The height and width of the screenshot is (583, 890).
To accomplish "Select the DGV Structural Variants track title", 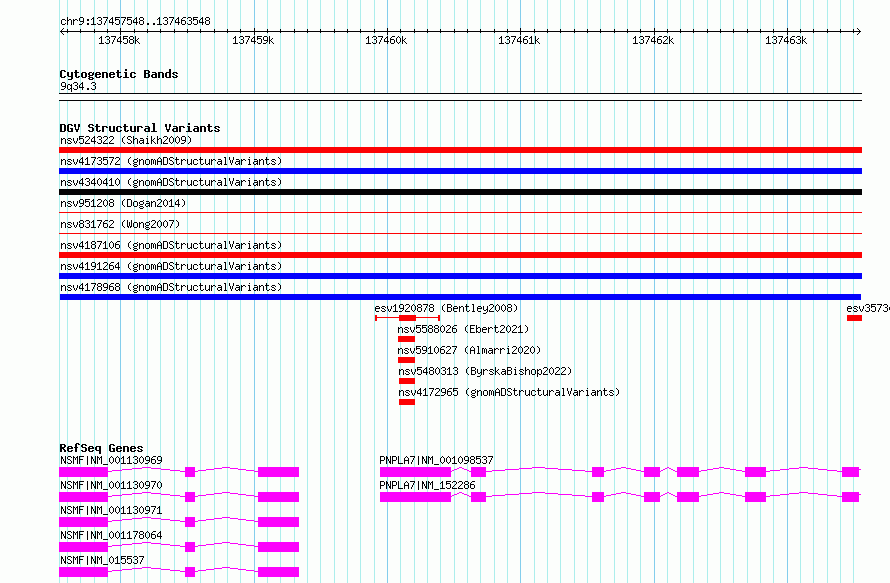I will tap(140, 128).
